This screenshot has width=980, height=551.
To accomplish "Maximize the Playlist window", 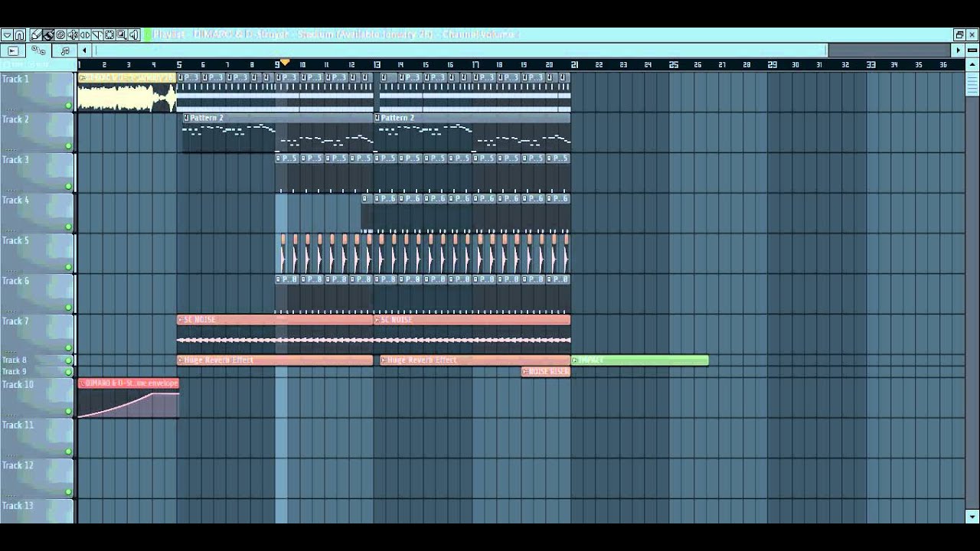I will [x=959, y=34].
